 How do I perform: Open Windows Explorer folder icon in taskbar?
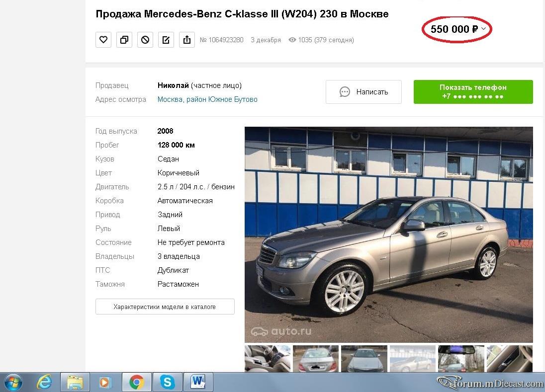click(75, 382)
